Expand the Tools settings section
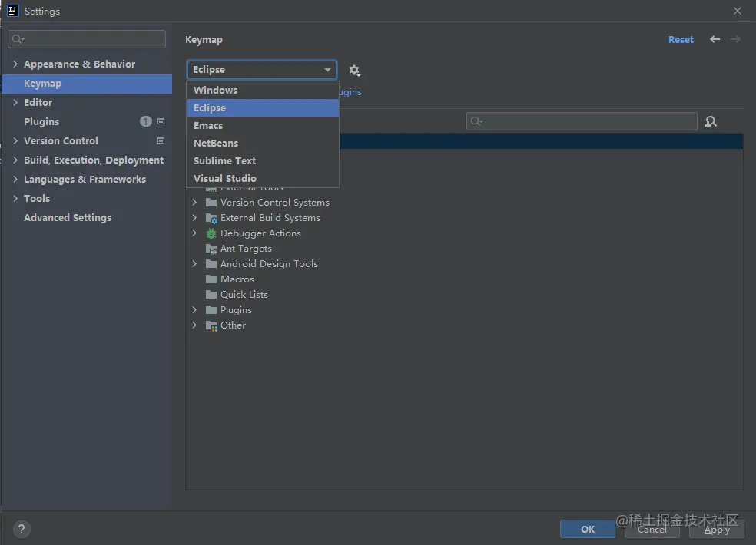This screenshot has height=545, width=756. (15, 199)
